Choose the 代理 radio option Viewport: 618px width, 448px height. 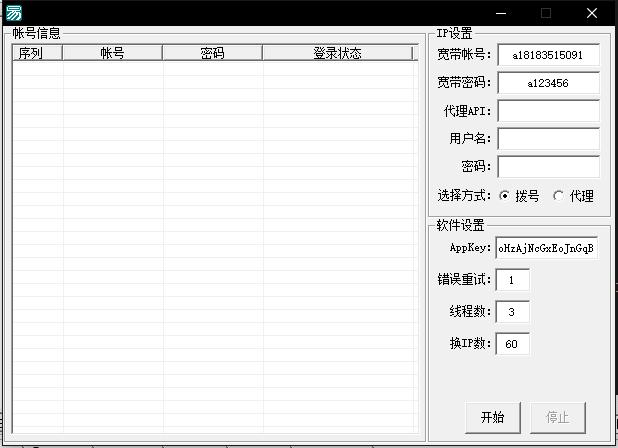tap(558, 196)
